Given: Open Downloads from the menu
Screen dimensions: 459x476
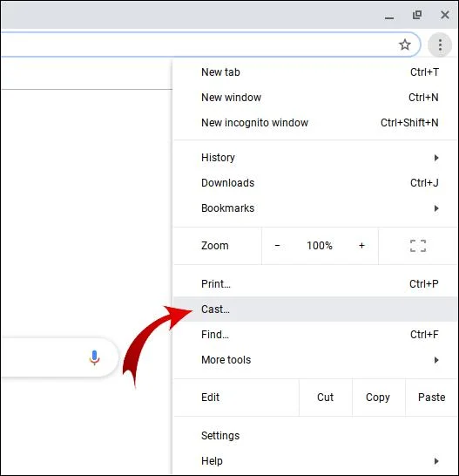Looking at the screenshot, I should click(315, 183).
